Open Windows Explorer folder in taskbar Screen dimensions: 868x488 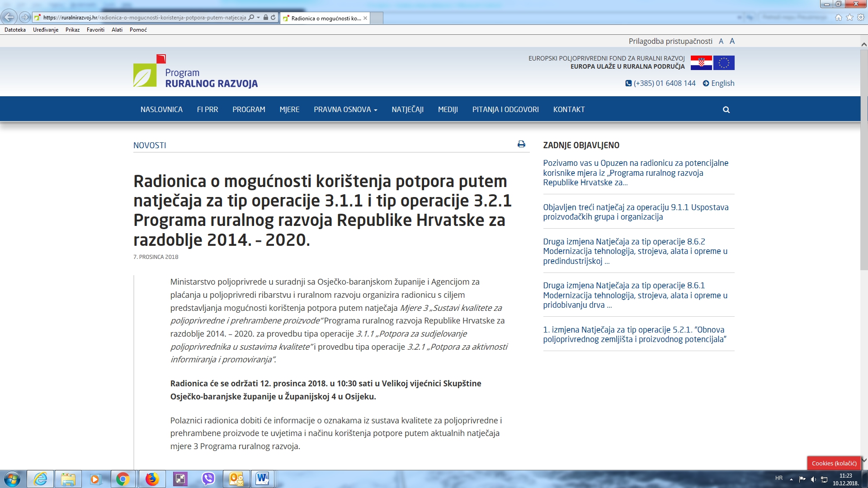click(x=68, y=479)
